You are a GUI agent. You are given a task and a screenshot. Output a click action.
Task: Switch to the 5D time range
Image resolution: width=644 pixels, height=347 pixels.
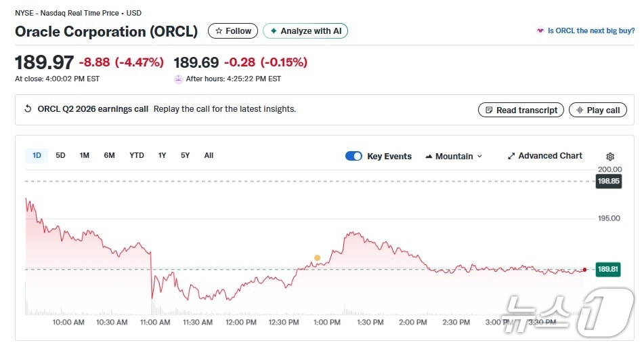[60, 155]
